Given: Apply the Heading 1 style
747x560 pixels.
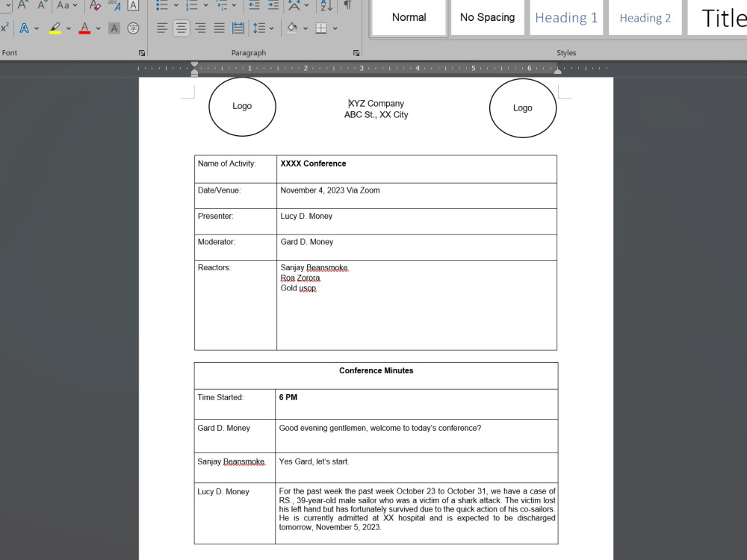Looking at the screenshot, I should coord(566,18).
